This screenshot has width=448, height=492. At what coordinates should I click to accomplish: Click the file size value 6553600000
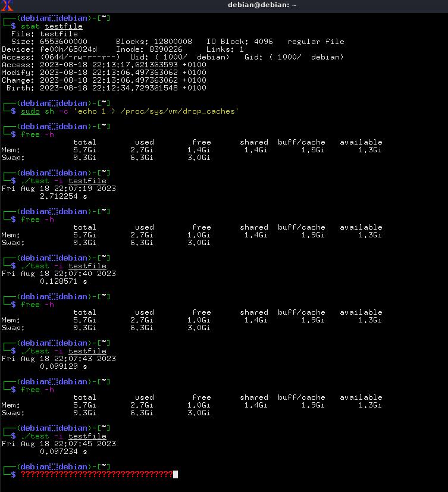point(64,42)
